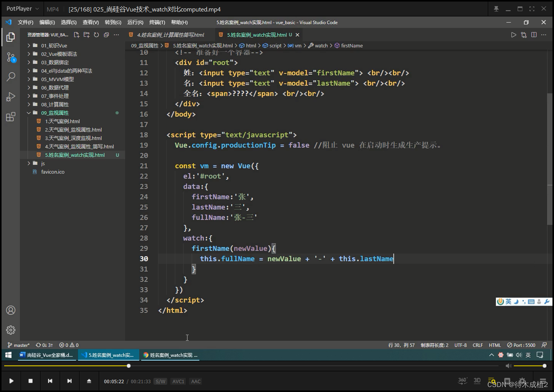Jump to next video in PotPlayer
The height and width of the screenshot is (392, 554).
pyautogui.click(x=69, y=381)
